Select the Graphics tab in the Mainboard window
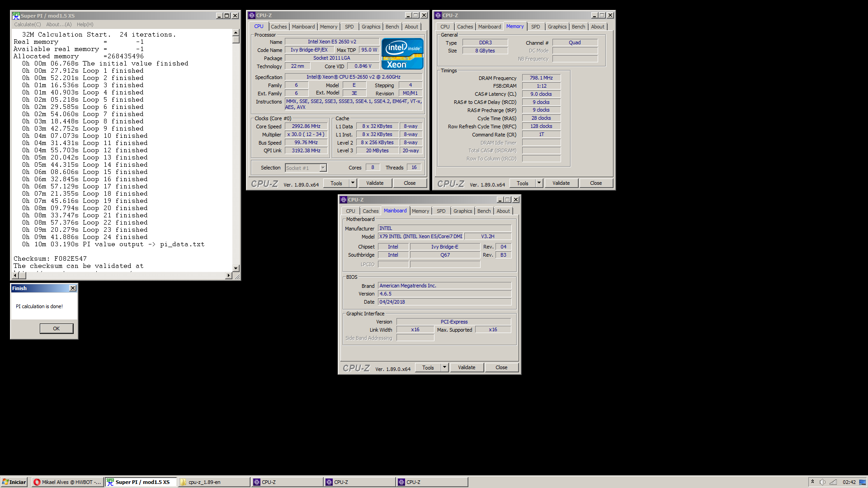The height and width of the screenshot is (488, 868). [x=463, y=211]
